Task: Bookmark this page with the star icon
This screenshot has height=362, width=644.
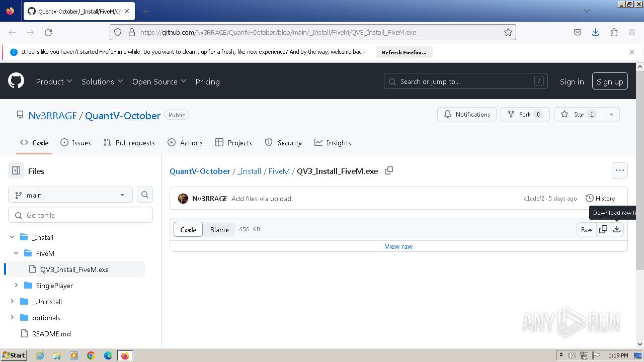Action: click(508, 32)
